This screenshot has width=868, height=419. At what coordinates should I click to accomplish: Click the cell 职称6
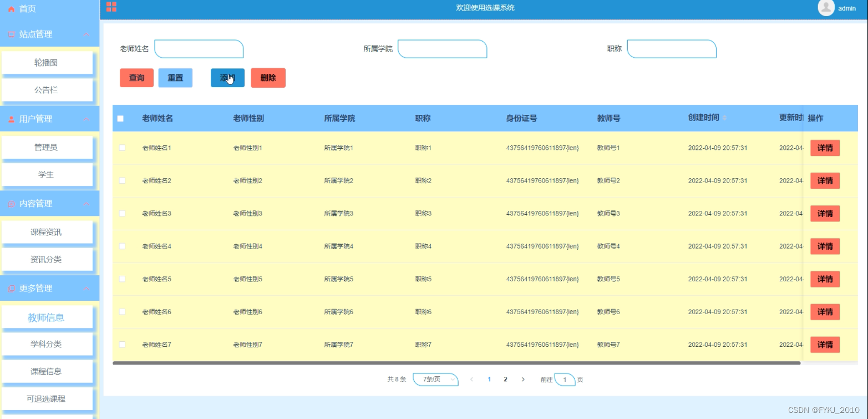click(423, 312)
